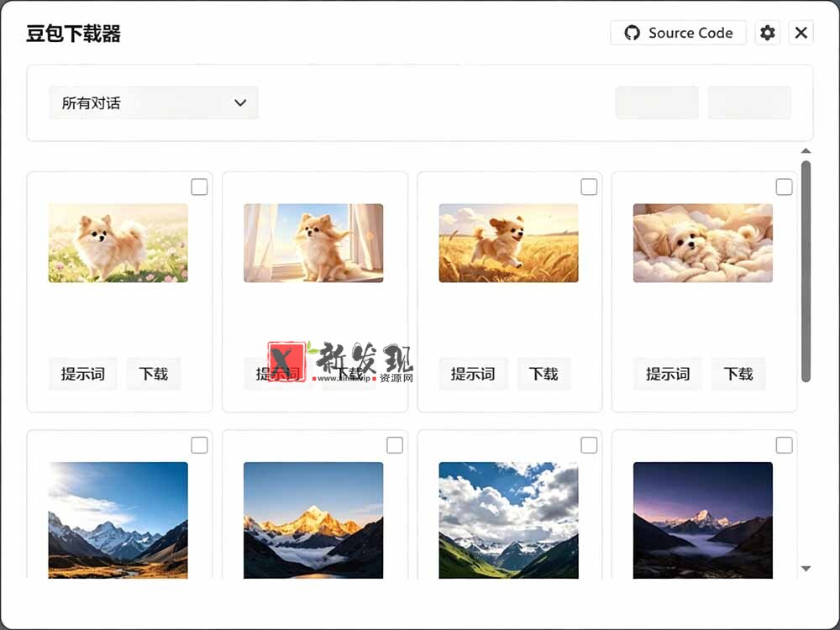Close the 豆包下载器 panel with the X
The height and width of the screenshot is (630, 840).
(x=801, y=33)
